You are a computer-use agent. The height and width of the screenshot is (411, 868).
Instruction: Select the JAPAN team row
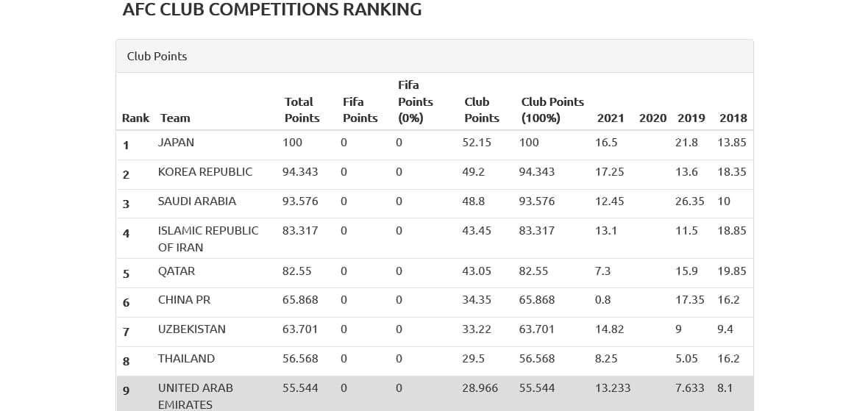[x=176, y=143]
